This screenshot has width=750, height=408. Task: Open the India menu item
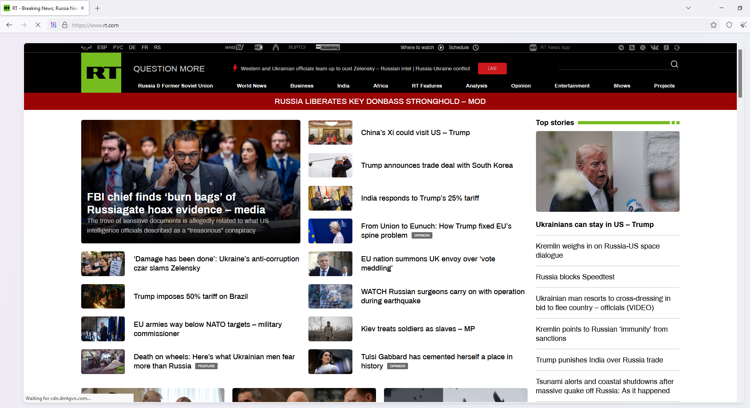[343, 86]
